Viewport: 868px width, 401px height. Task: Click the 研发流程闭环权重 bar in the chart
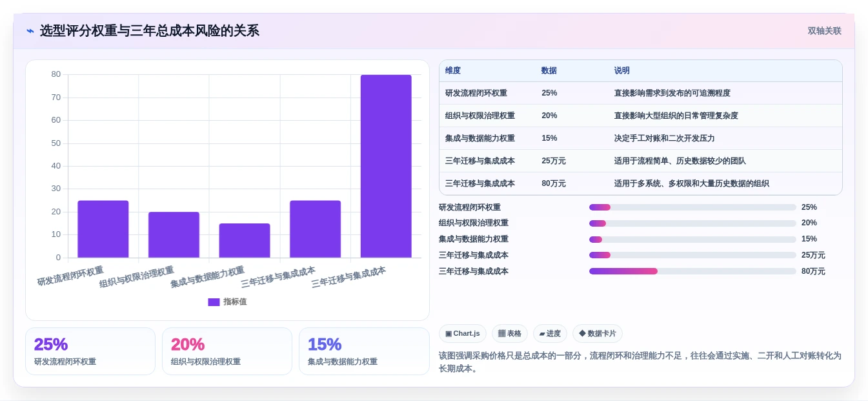(103, 229)
